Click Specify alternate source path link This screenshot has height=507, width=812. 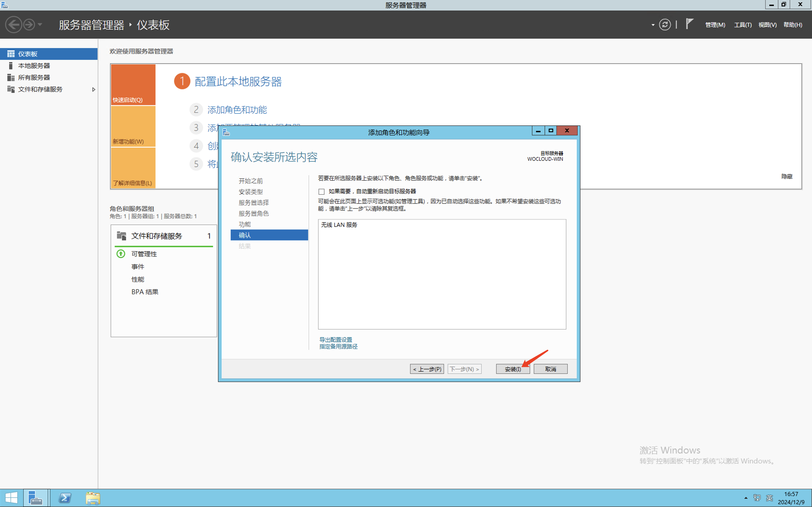click(338, 346)
